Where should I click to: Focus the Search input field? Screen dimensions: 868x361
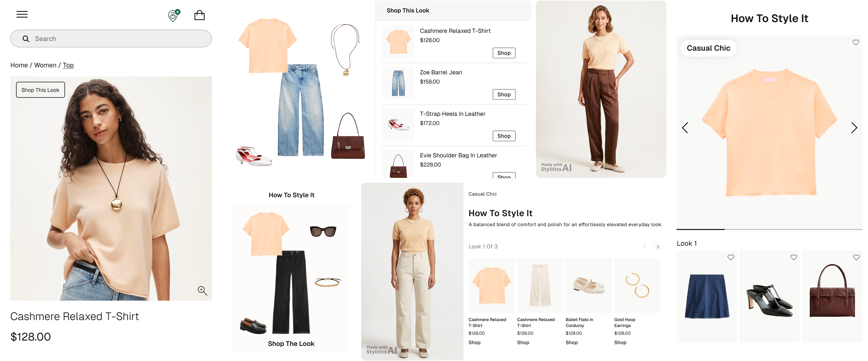(x=111, y=39)
